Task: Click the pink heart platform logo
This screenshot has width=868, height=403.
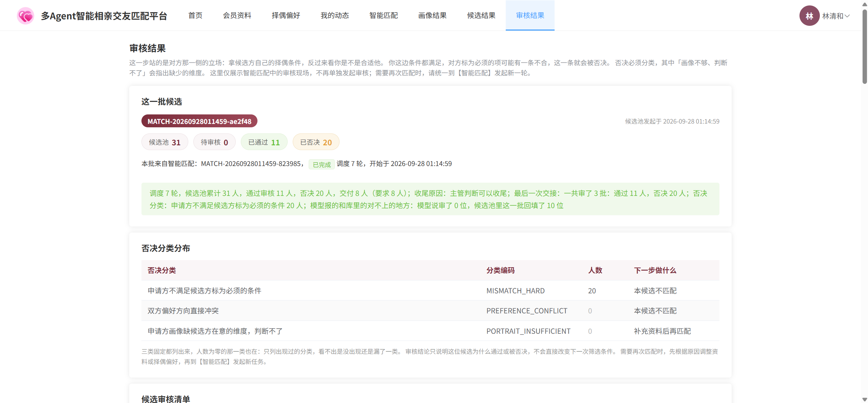Action: (x=25, y=16)
